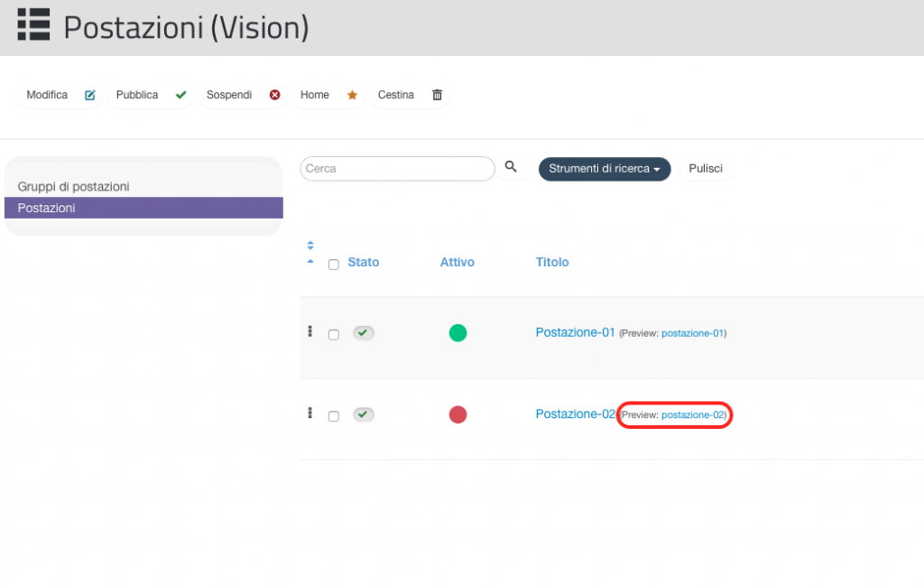The height and width of the screenshot is (586, 924).
Task: Click the Cestina trash can icon
Action: (x=437, y=95)
